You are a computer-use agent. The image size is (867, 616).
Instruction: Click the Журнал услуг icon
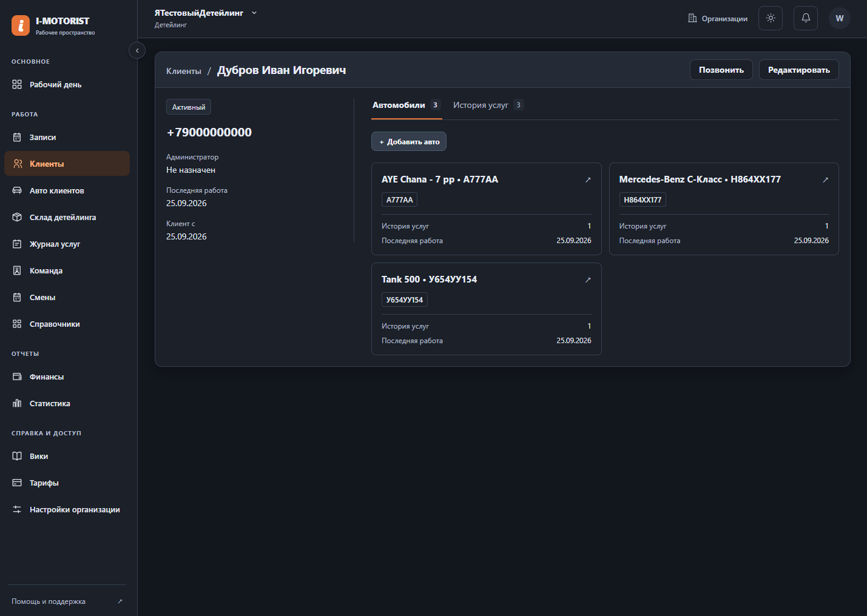click(17, 244)
